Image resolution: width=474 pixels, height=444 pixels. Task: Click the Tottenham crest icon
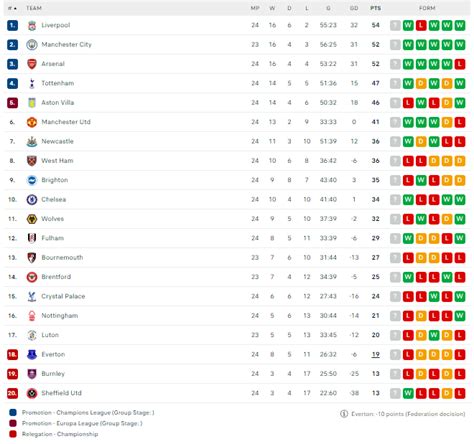(x=32, y=83)
